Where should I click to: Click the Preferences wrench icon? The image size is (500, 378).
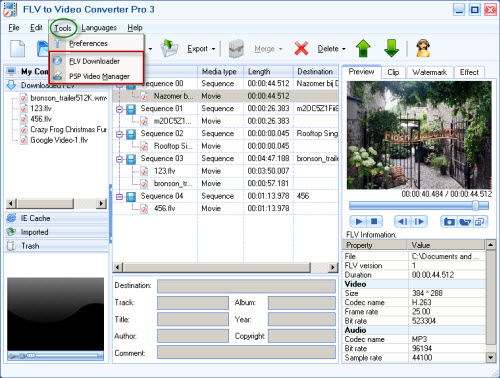click(x=58, y=43)
